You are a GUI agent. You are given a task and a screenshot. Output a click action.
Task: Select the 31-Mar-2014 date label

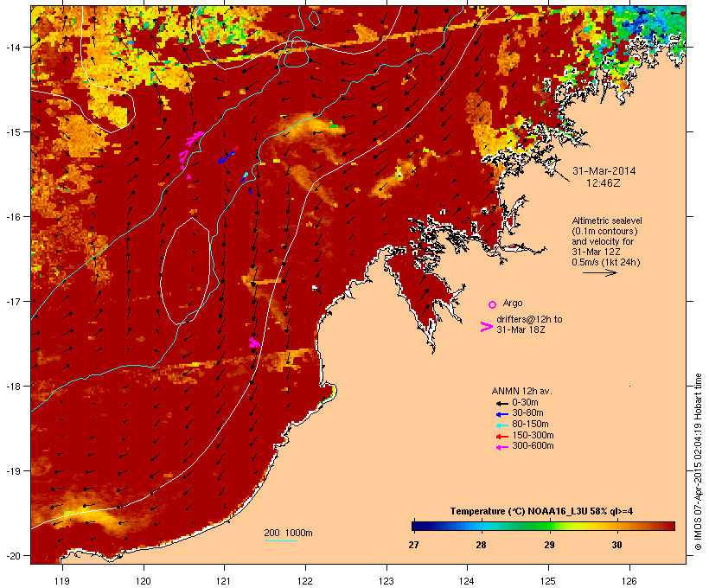click(x=604, y=171)
